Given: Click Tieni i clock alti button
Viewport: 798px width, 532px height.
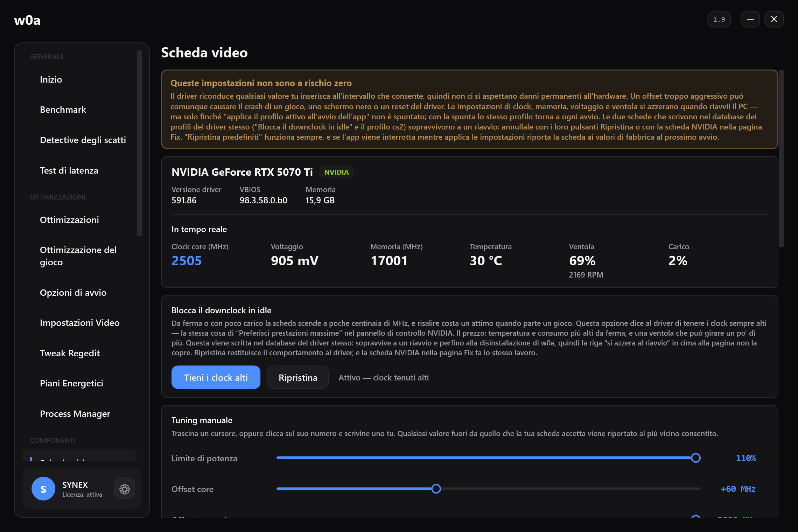Looking at the screenshot, I should (216, 377).
